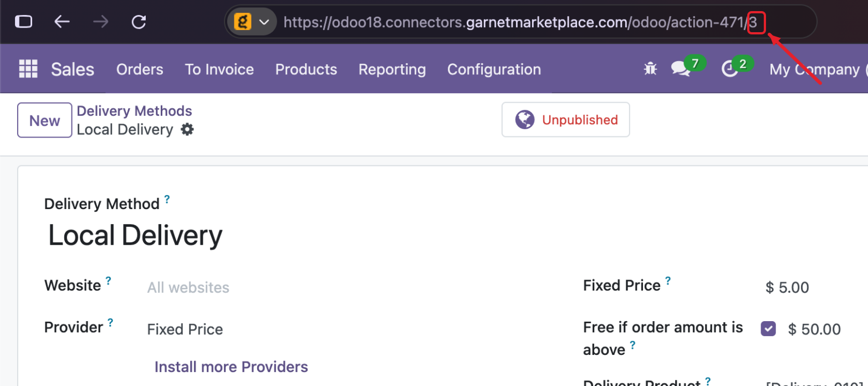Click the Unpublished status button
This screenshot has width=868, height=386.
[x=566, y=120]
